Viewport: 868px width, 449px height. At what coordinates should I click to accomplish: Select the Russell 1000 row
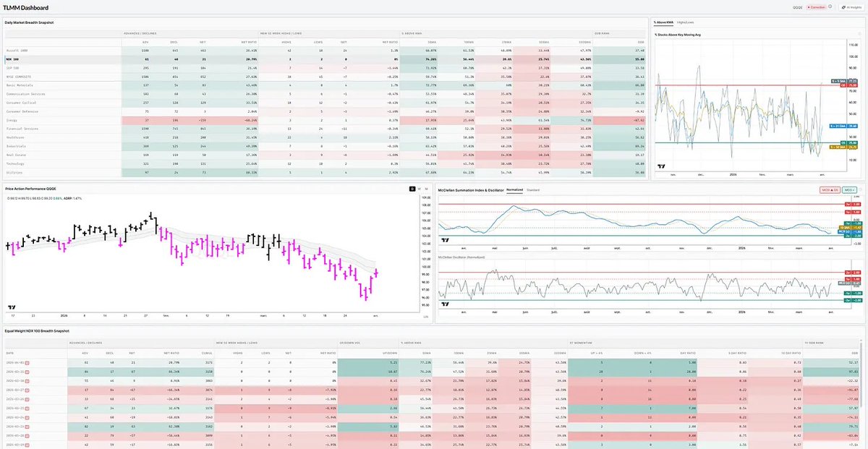tap(325, 51)
